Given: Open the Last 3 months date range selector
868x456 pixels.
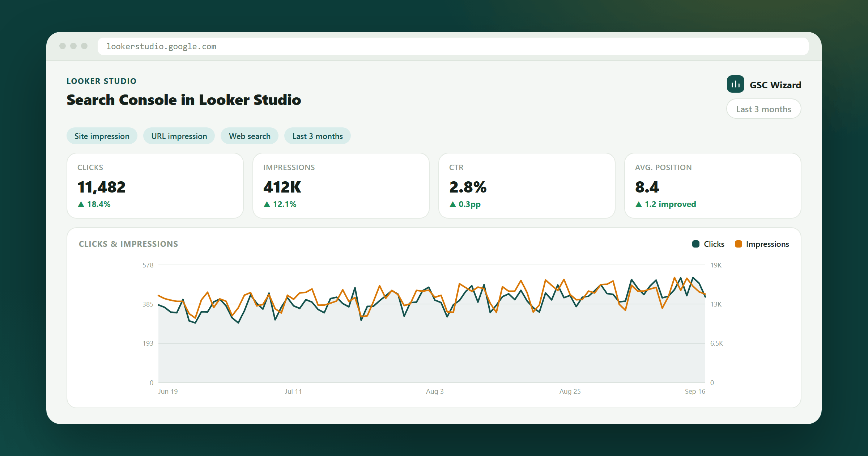Looking at the screenshot, I should pos(763,109).
